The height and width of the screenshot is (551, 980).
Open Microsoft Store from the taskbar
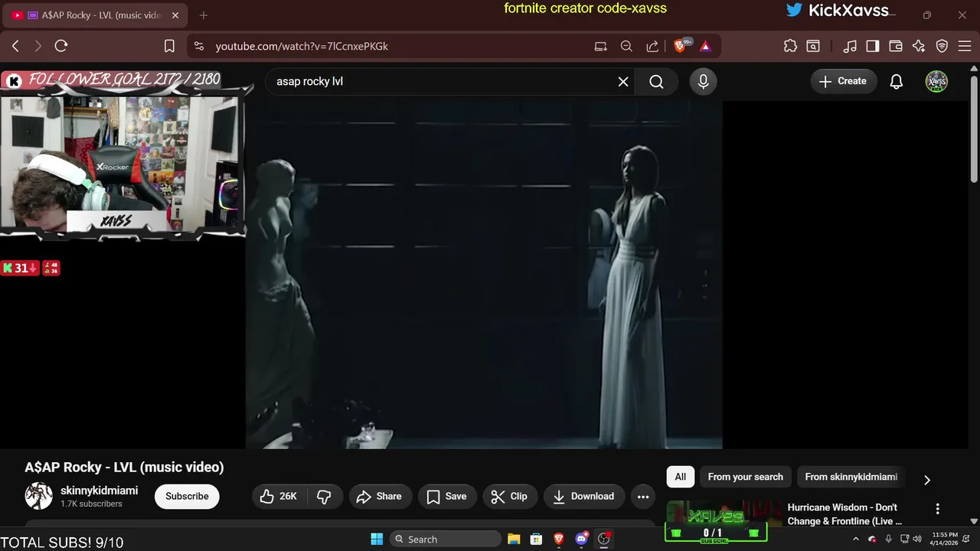click(x=536, y=539)
